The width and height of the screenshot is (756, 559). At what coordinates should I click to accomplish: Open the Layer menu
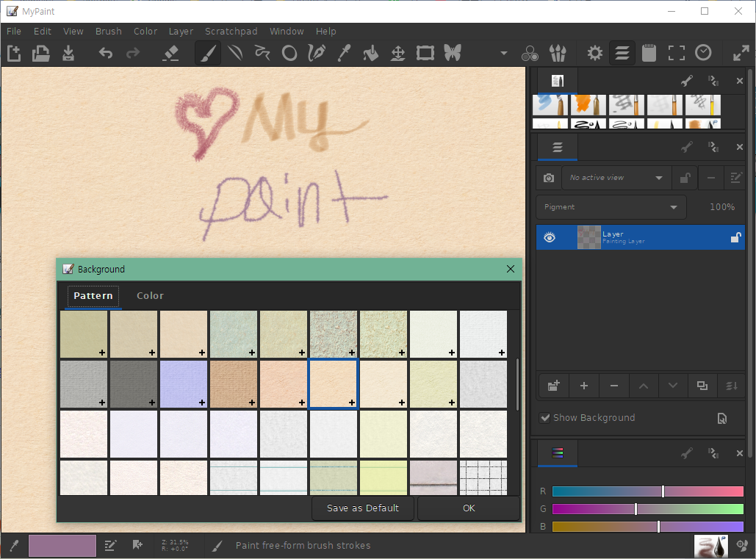click(x=181, y=32)
